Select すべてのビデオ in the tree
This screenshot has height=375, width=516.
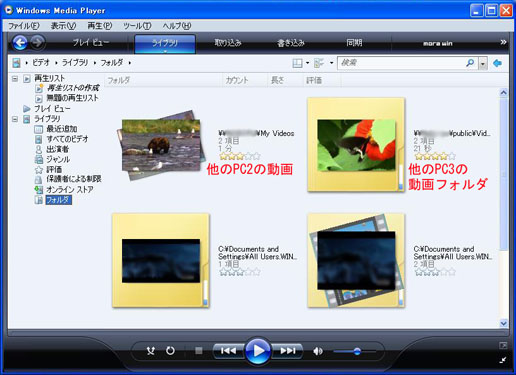click(67, 139)
